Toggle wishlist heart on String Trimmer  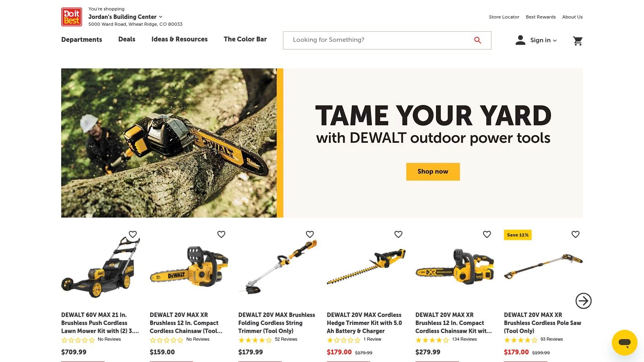[x=310, y=234]
